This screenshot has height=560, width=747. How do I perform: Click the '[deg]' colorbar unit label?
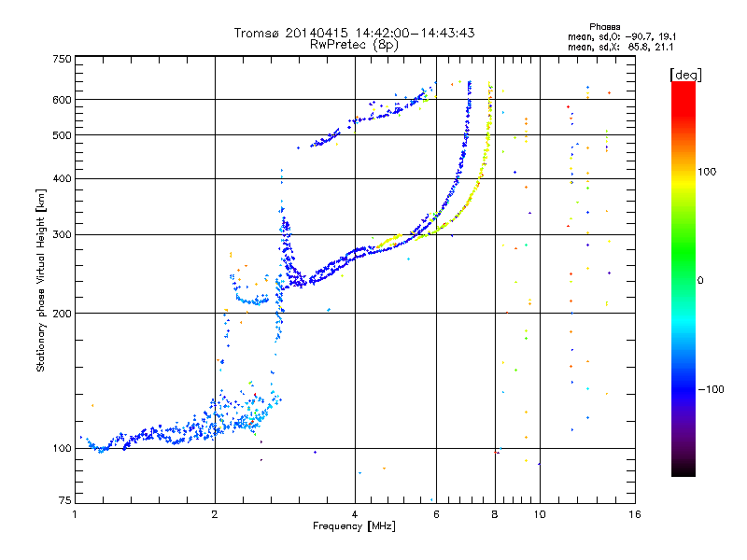point(685,76)
